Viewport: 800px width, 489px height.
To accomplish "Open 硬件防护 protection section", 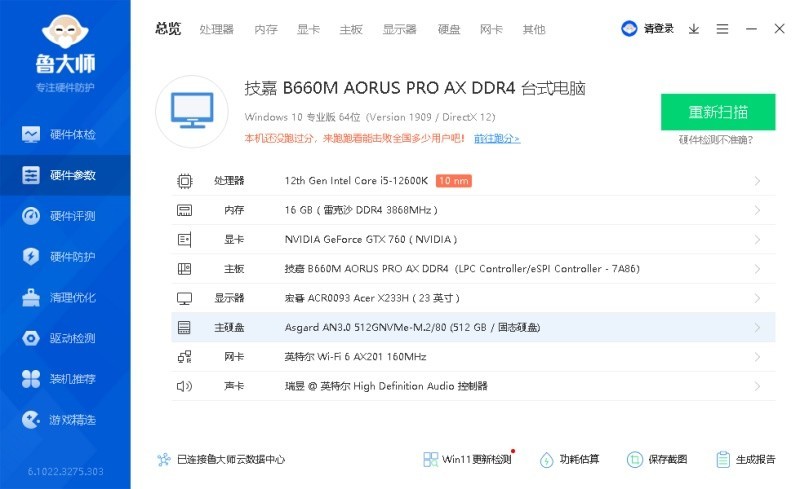I will pos(65,256).
